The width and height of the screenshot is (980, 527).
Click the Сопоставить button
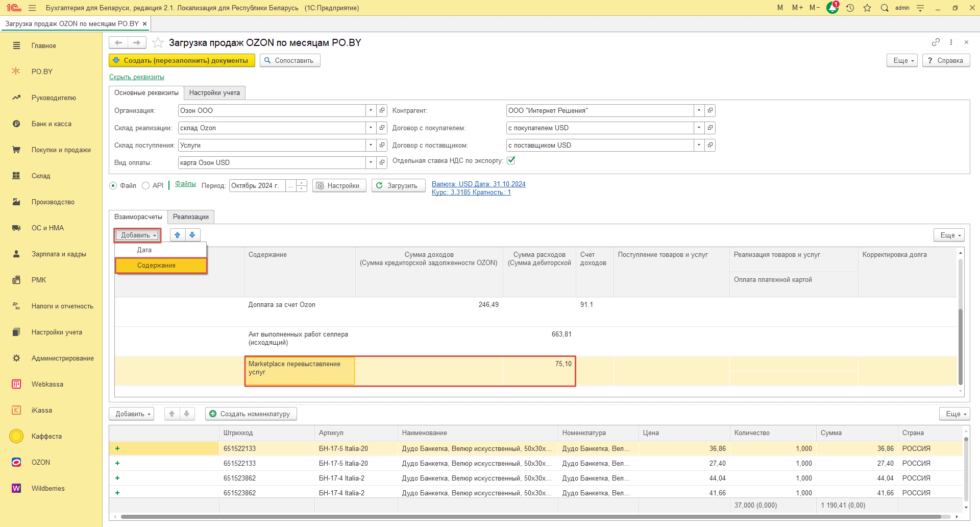290,60
